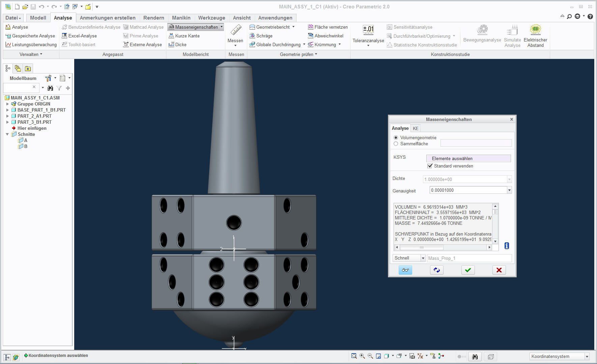Collapse the Schnitte tree node

[7, 134]
